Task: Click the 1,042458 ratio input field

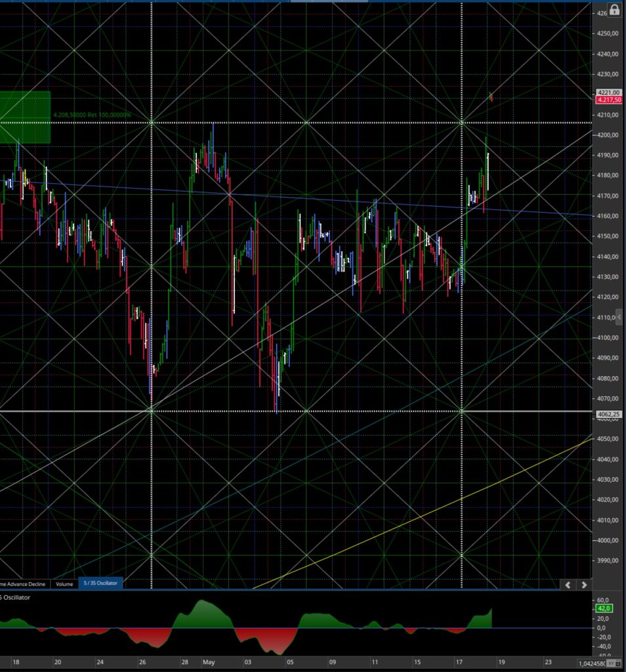Action: [593, 663]
